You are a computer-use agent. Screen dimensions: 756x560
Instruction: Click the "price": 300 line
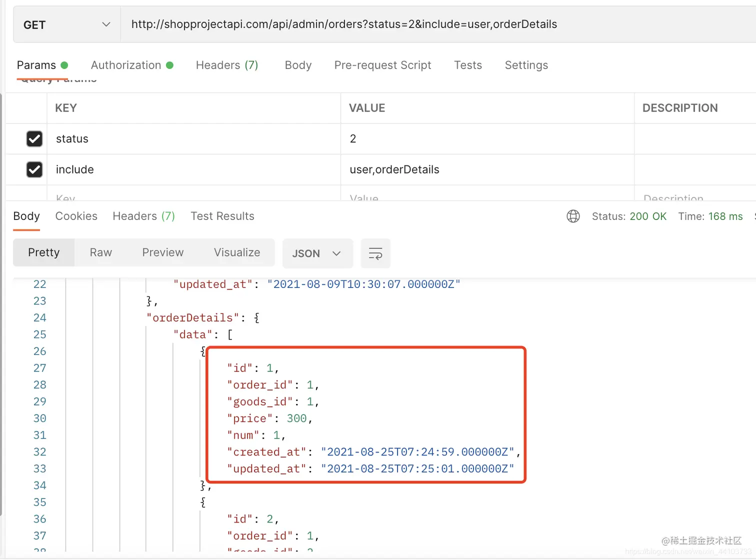pos(270,418)
